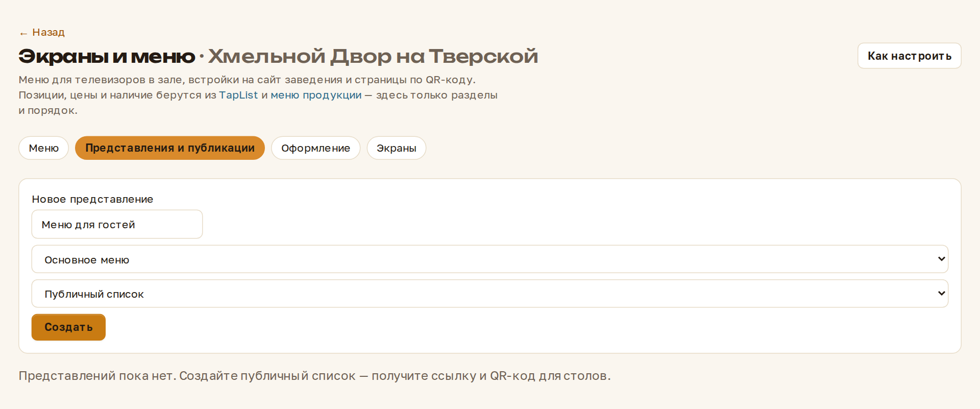The height and width of the screenshot is (409, 980).
Task: Open the Как настроить help button
Action: click(909, 56)
